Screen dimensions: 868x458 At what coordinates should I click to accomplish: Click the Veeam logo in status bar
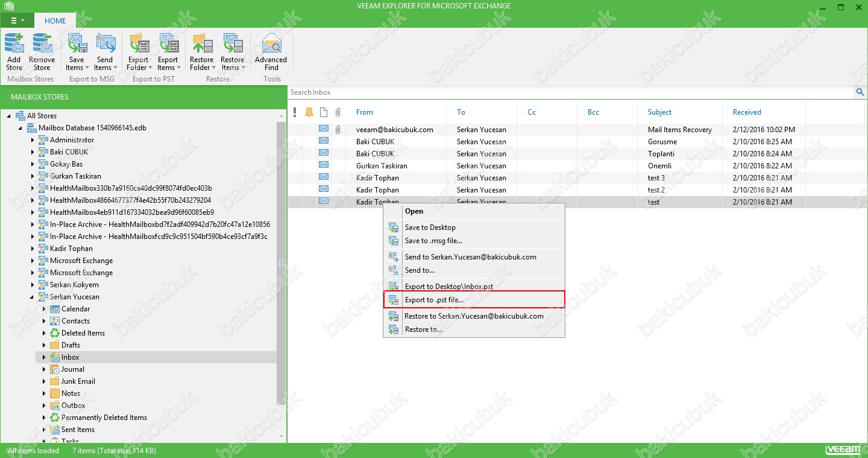point(843,450)
